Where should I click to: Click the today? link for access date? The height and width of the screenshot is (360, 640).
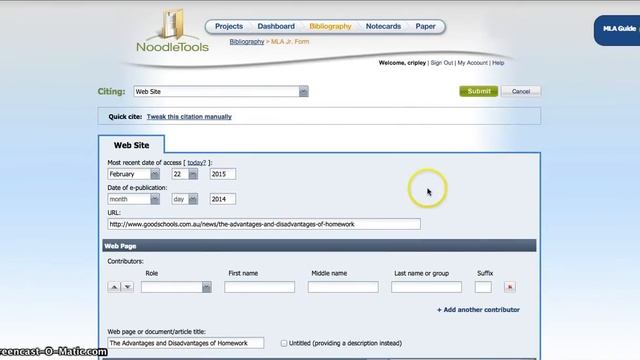pyautogui.click(x=196, y=162)
